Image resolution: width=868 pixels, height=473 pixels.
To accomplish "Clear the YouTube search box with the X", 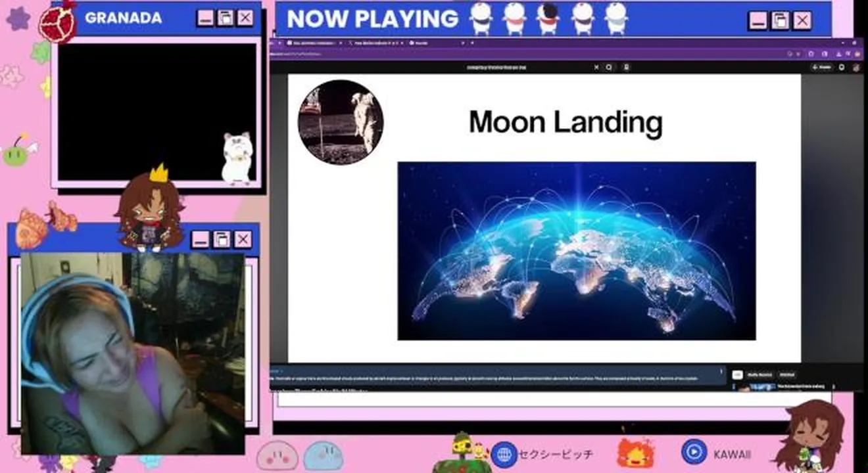I will pyautogui.click(x=596, y=67).
